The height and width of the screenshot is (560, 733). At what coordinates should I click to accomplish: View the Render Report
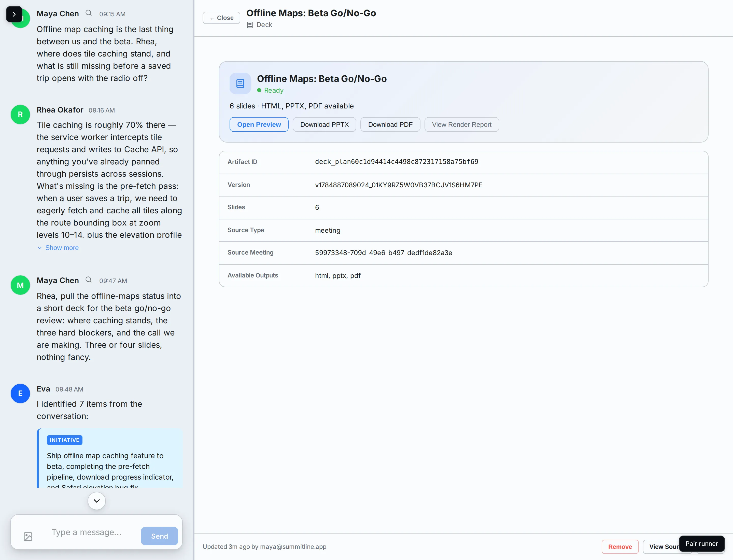(462, 124)
